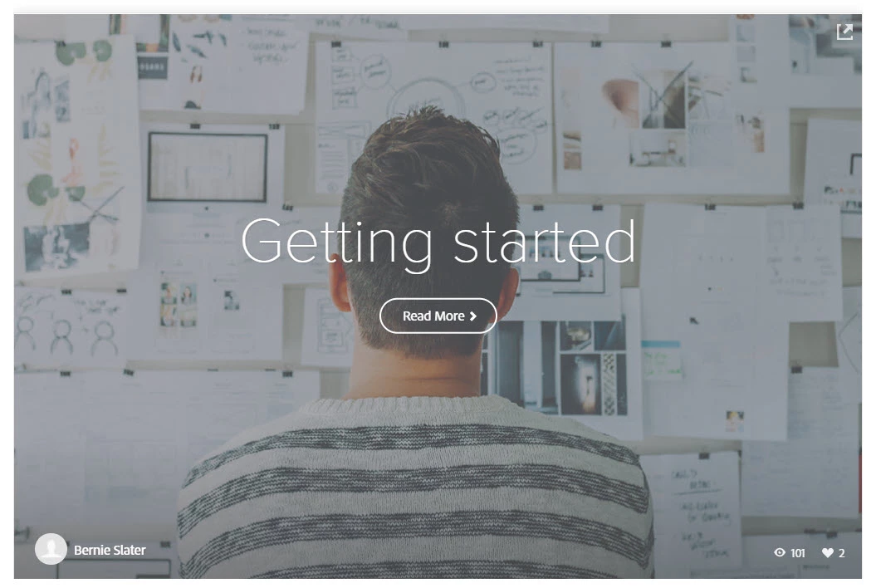
Task: Click the Read More button
Action: (438, 316)
